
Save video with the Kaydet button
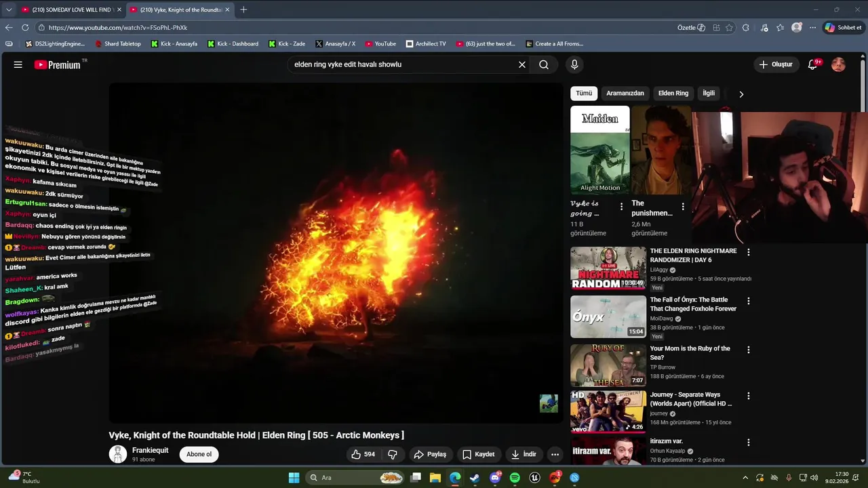tap(479, 454)
